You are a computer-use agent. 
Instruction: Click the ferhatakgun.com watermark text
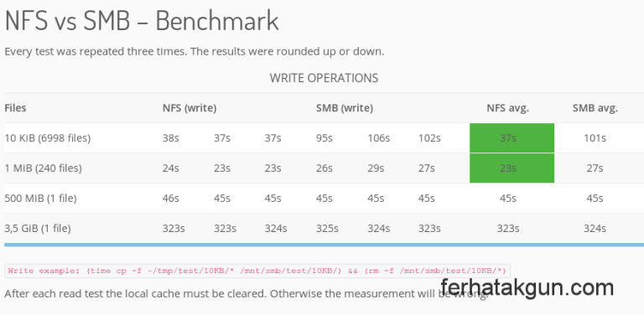(x=527, y=287)
